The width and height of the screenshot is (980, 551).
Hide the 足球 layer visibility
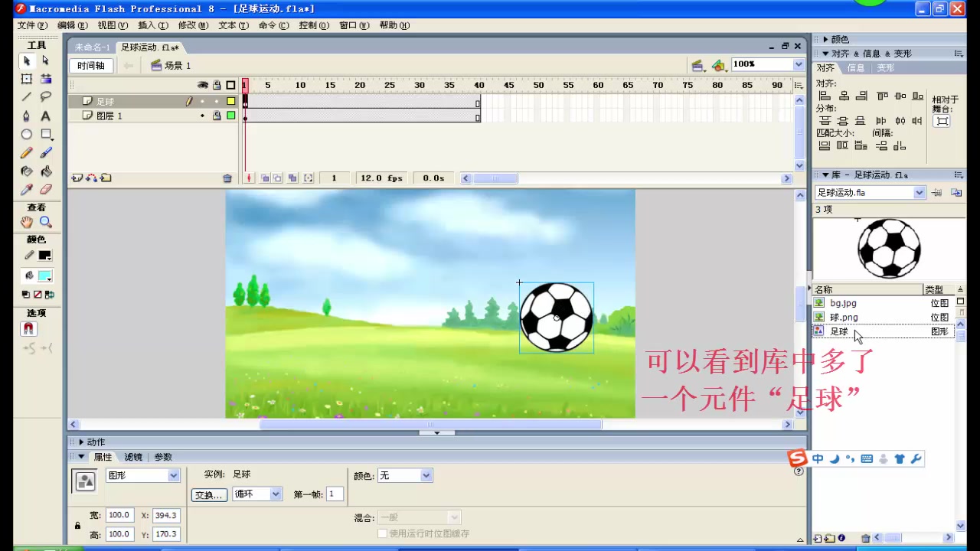tap(201, 101)
